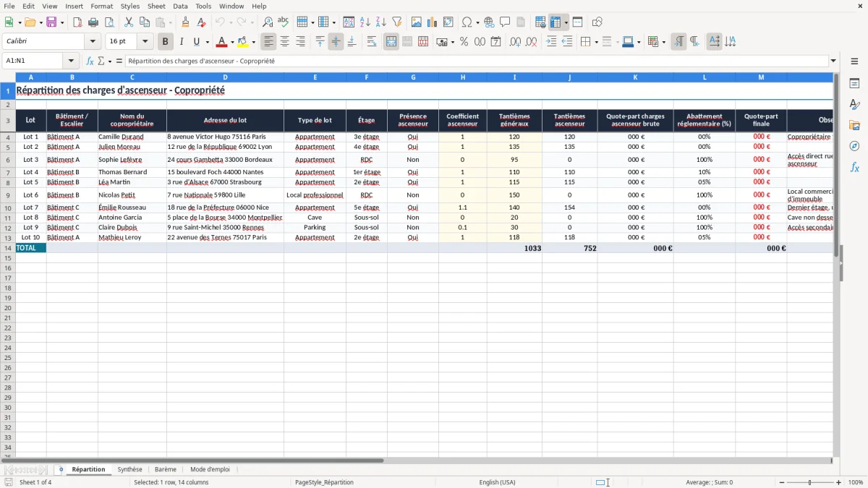Apply the red font color swatch
868x488 pixels.
coord(222,42)
